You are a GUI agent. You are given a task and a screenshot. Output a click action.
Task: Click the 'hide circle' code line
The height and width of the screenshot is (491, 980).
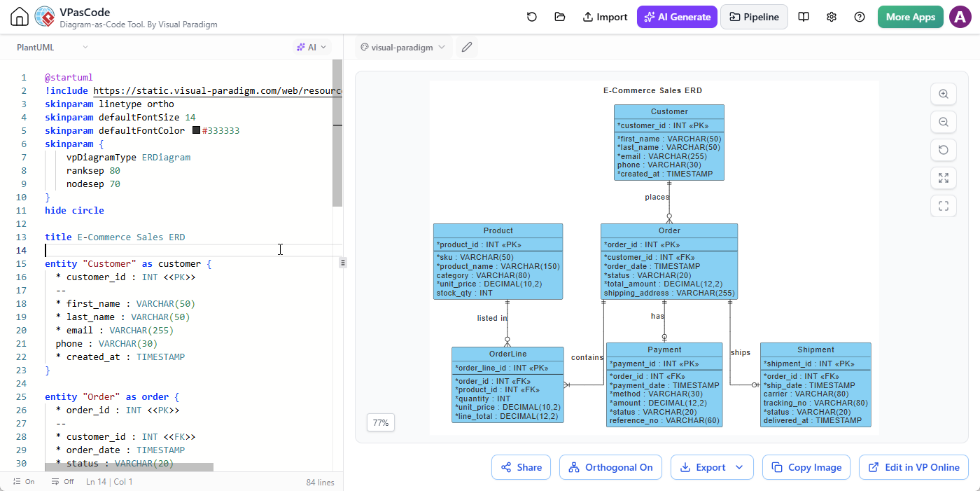pos(74,210)
